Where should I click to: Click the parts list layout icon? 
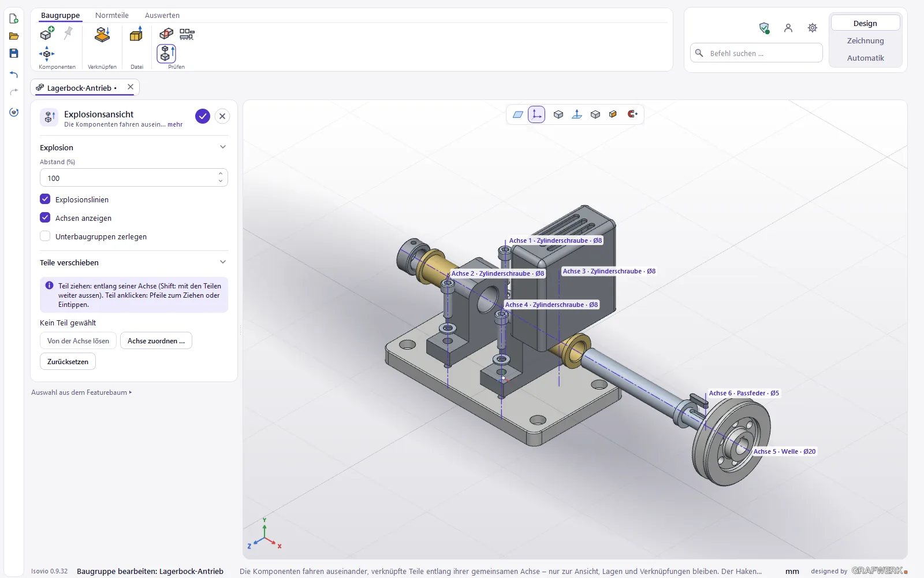pyautogui.click(x=187, y=34)
